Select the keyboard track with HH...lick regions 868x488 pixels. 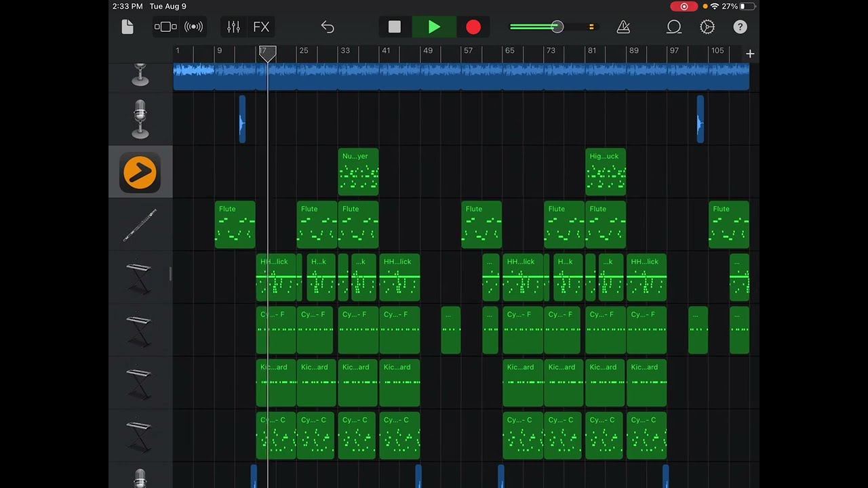tap(139, 278)
